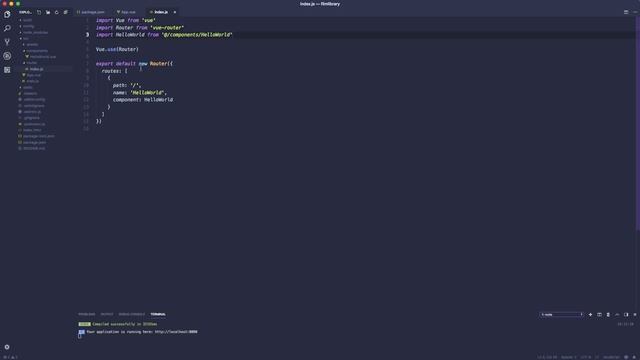640x360 pixels.
Task: Open the PROBLEMS panel tab
Action: [x=87, y=314]
